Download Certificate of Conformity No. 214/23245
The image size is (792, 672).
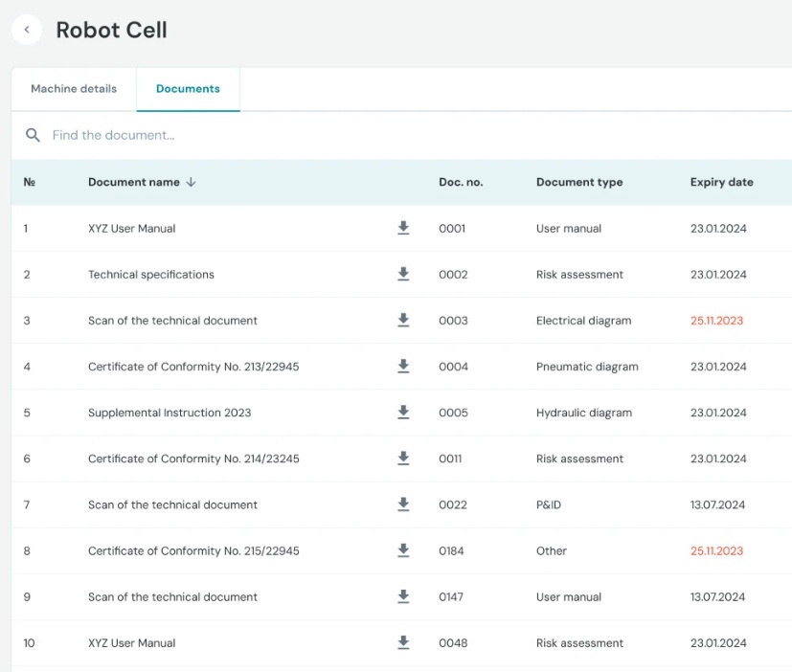403,458
